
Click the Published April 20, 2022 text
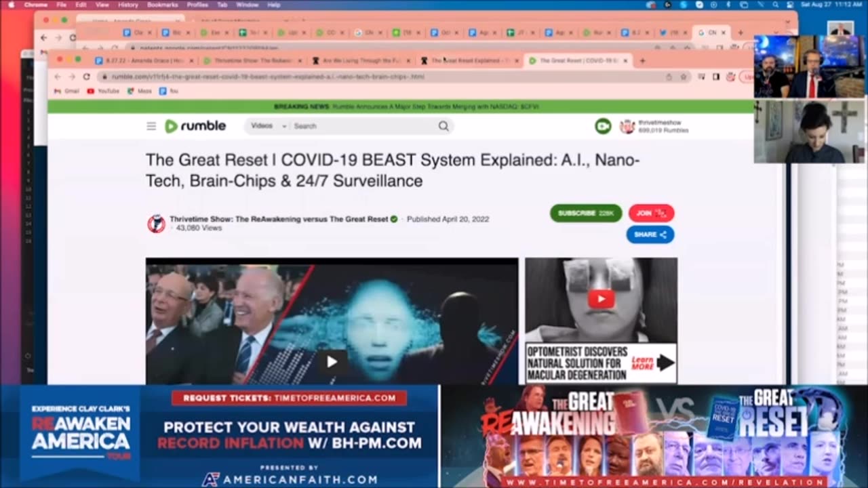[448, 219]
